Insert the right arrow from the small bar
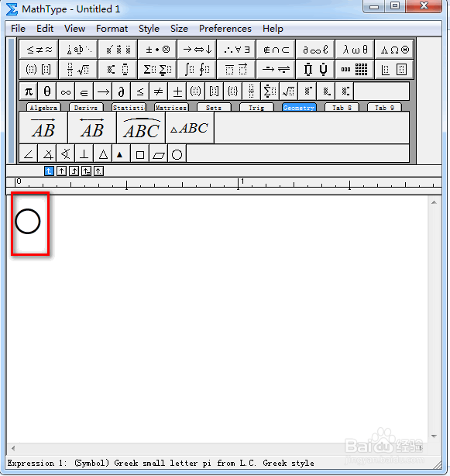 (103, 91)
